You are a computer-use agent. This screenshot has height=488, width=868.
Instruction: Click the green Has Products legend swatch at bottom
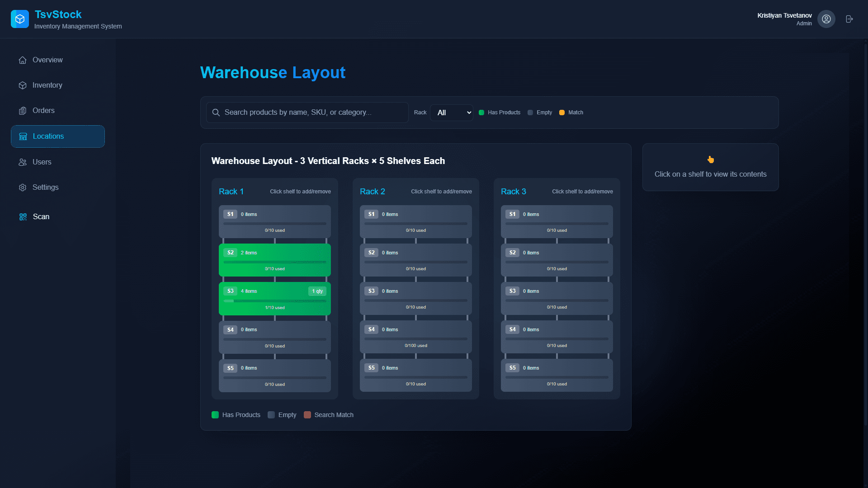(x=215, y=415)
